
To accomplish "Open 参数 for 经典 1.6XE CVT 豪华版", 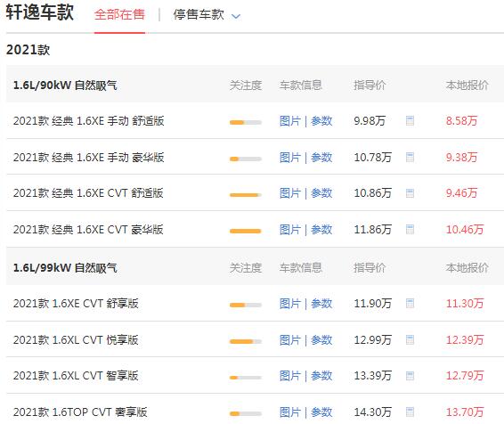I will coord(321,230).
